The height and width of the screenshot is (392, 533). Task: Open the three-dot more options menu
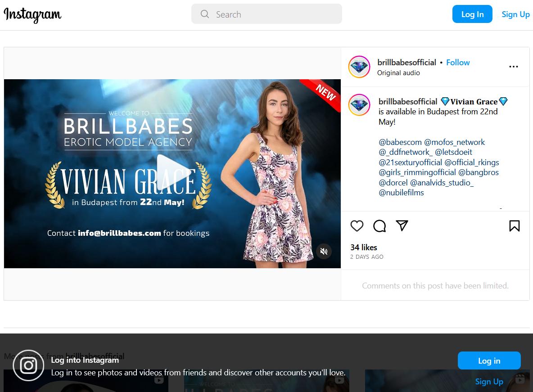(514, 66)
